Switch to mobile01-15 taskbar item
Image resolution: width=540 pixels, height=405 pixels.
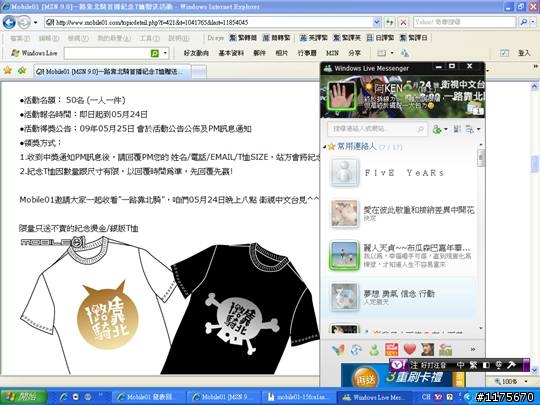pos(299,397)
